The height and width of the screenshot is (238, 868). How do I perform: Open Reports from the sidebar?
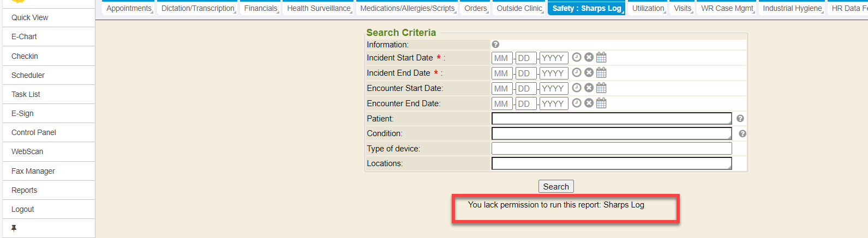tap(25, 190)
